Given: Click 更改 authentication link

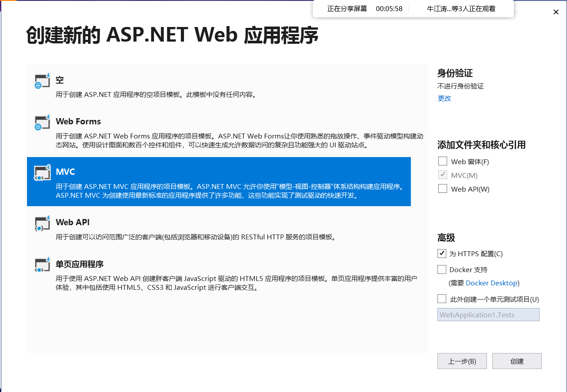Looking at the screenshot, I should (444, 98).
